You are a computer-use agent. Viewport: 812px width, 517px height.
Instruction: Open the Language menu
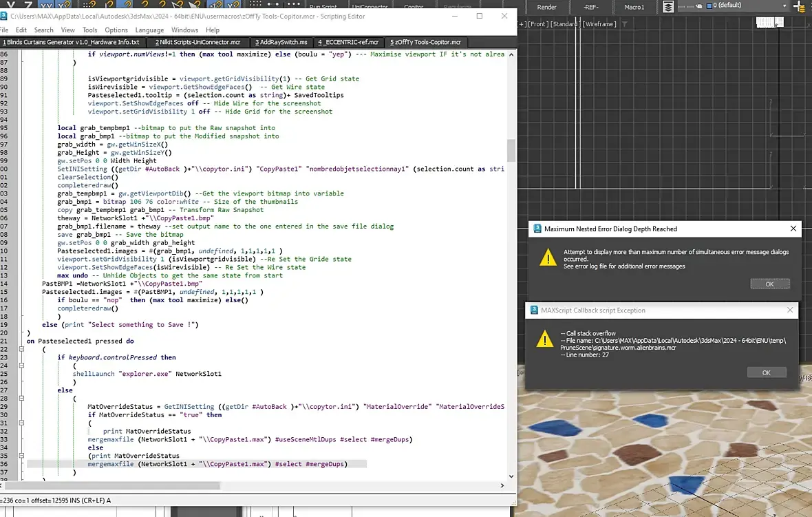pos(149,30)
